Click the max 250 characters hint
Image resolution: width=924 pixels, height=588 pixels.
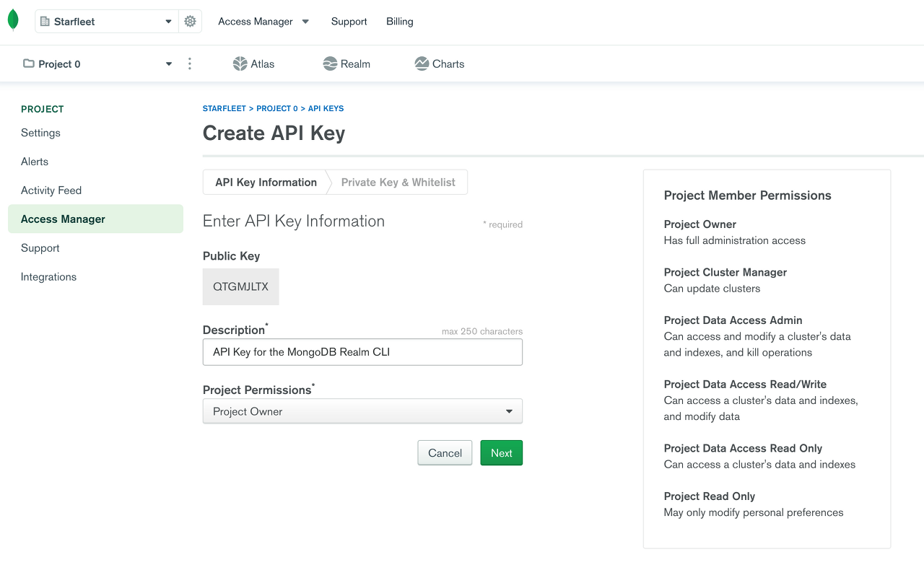[x=482, y=332]
